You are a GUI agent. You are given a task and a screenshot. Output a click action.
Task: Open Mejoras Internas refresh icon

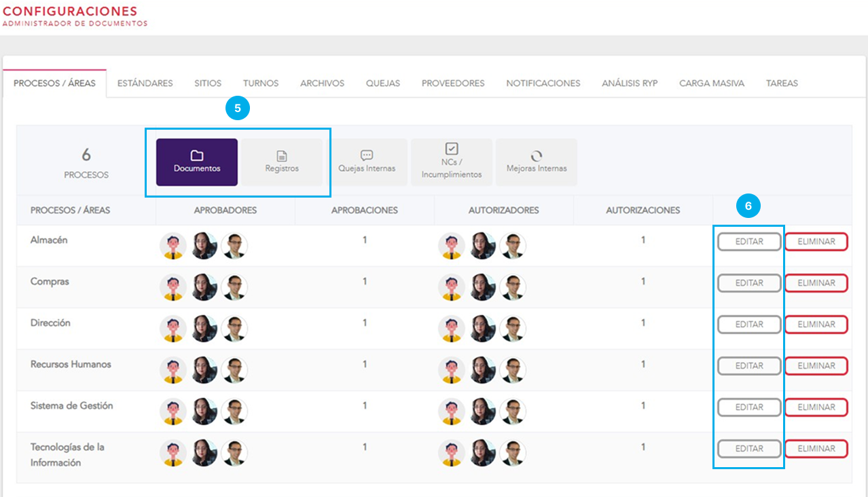point(537,156)
